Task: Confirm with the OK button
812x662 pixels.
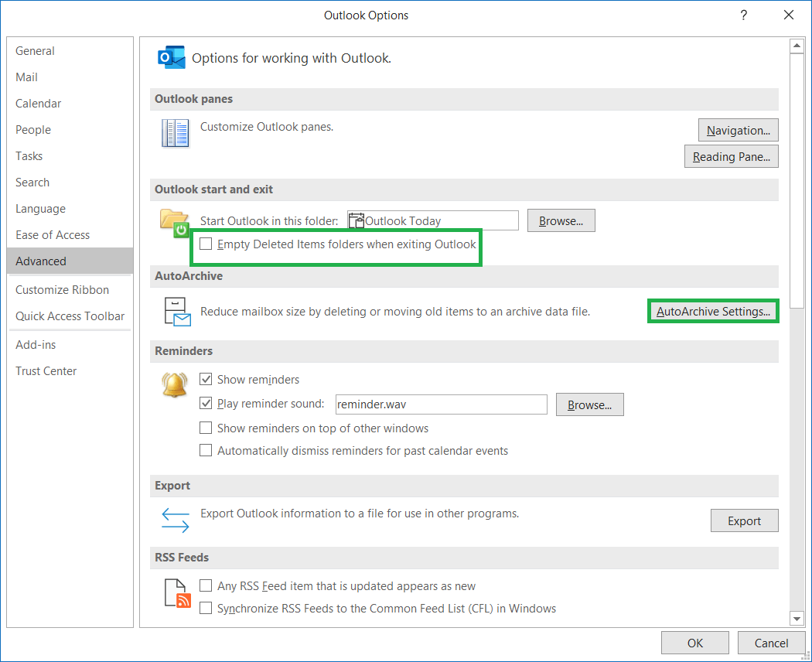Action: click(695, 643)
